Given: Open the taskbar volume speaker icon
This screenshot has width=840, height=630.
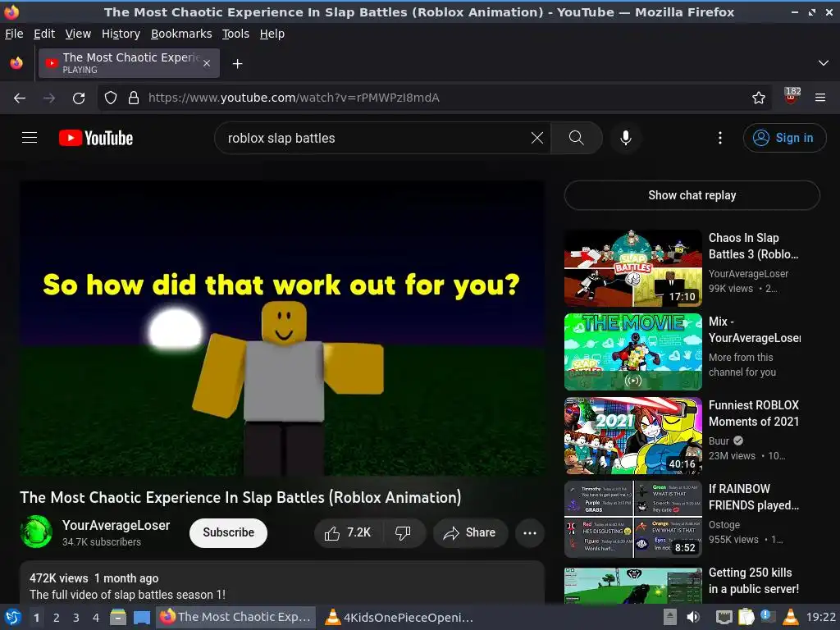Looking at the screenshot, I should [x=693, y=617].
